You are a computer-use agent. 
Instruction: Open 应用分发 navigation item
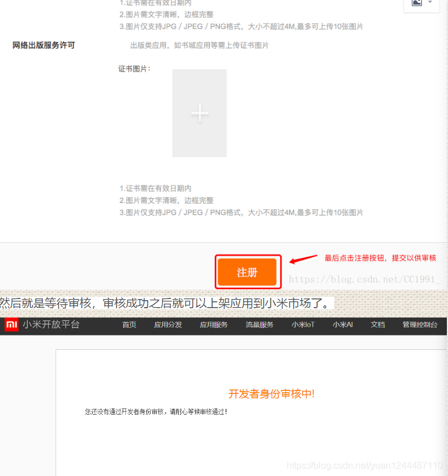pyautogui.click(x=168, y=325)
